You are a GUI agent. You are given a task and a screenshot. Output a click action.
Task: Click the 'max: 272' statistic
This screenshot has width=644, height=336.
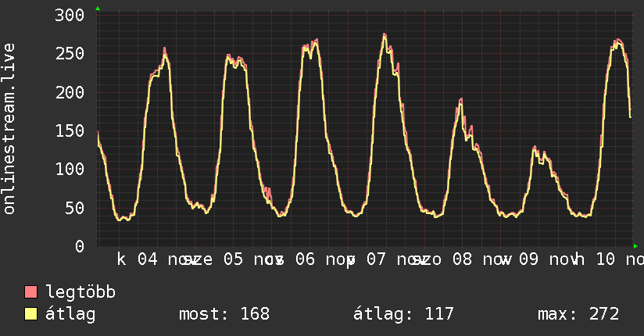pos(578,314)
